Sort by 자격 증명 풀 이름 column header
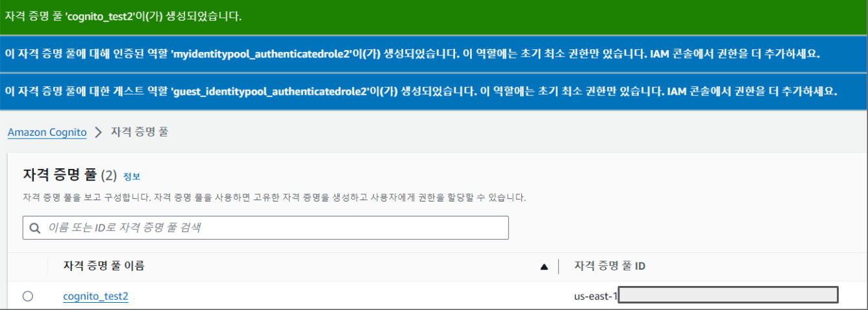 (x=104, y=266)
